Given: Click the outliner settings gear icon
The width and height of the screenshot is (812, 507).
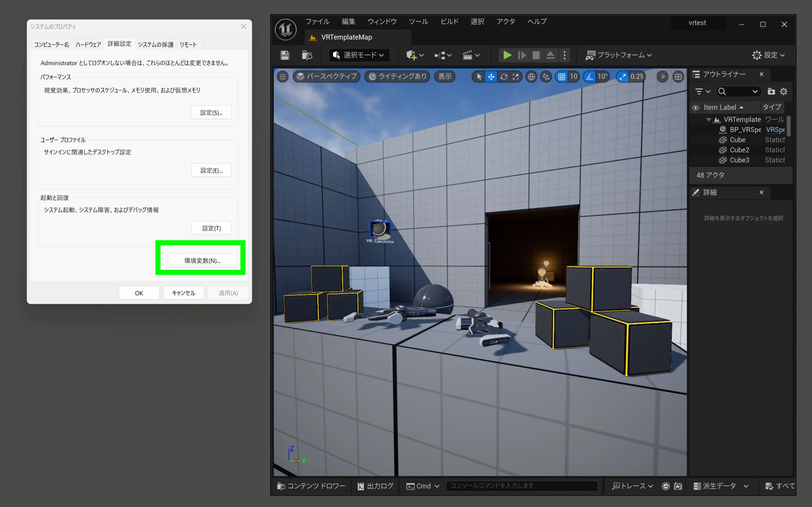Looking at the screenshot, I should tap(783, 91).
